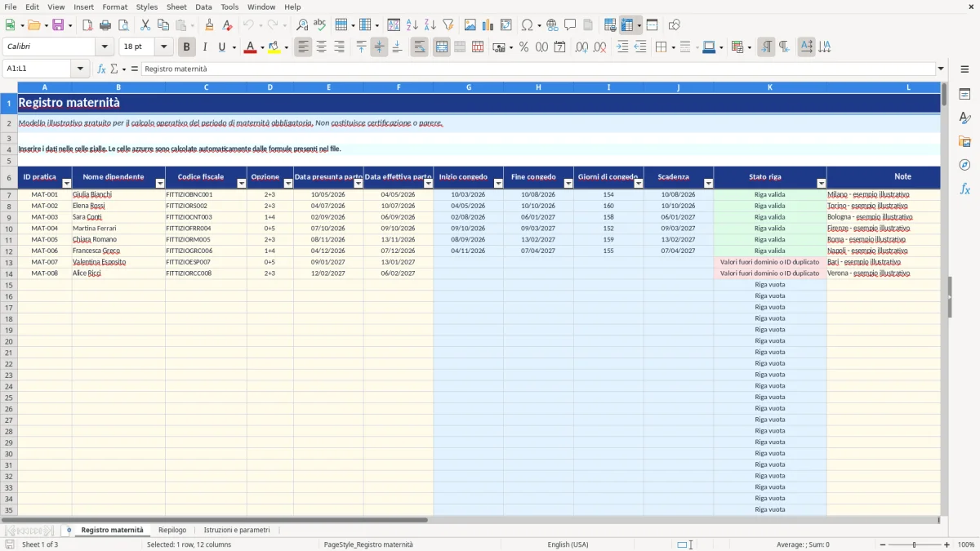Open the Tools menu

[229, 7]
